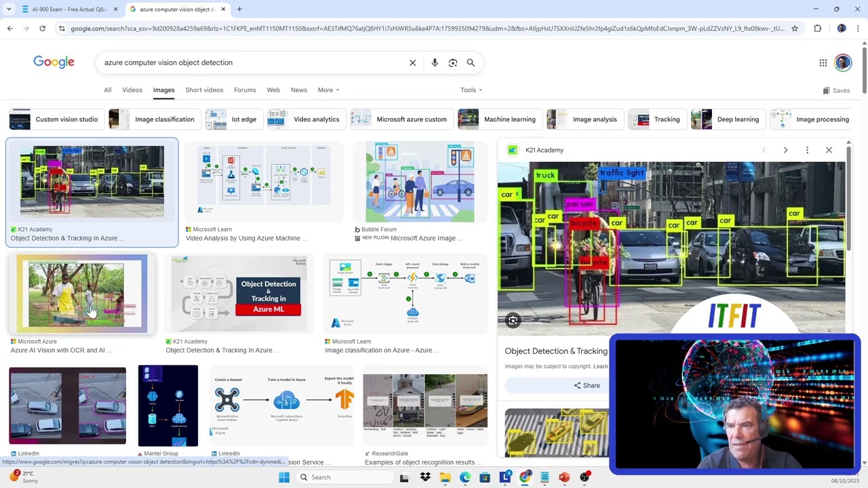Open Google account profile picture
Image resolution: width=868 pixels, height=488 pixels.
843,62
